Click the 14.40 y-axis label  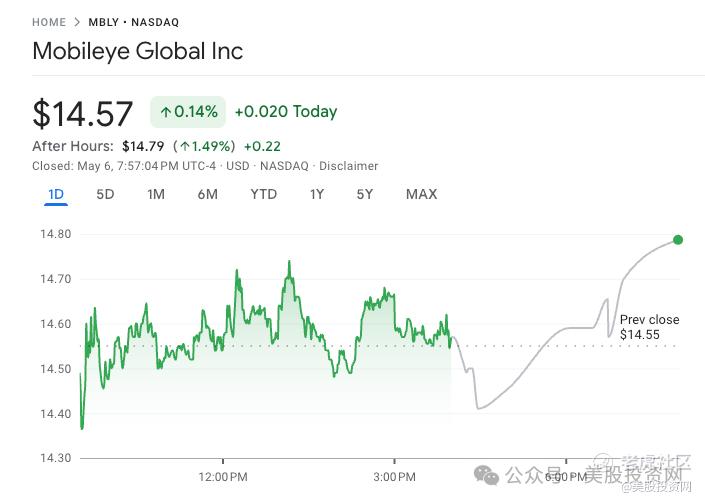coord(56,414)
